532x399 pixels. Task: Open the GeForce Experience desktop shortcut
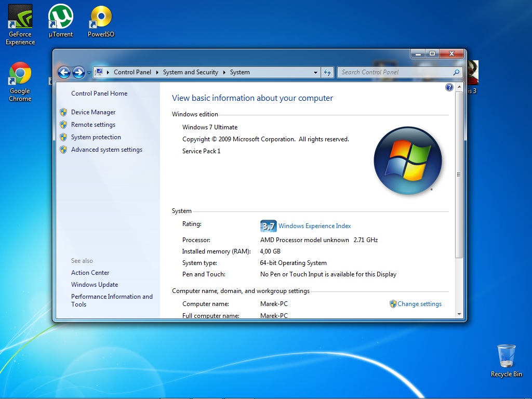pos(20,25)
